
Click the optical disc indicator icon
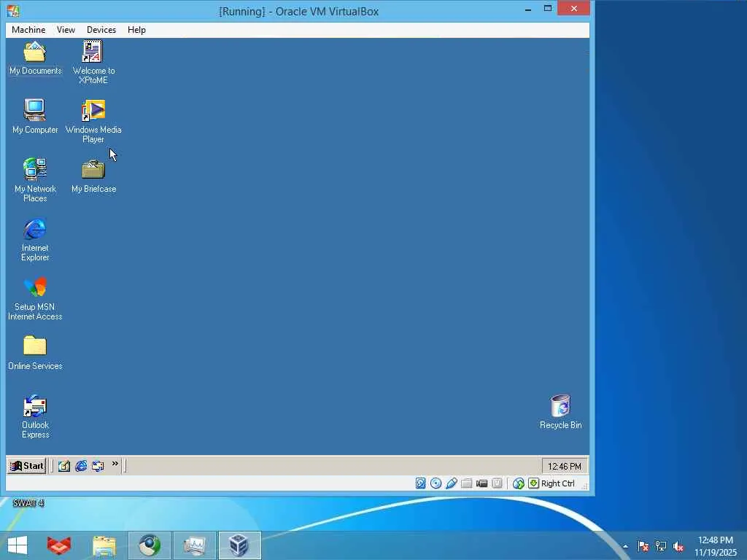tap(436, 483)
